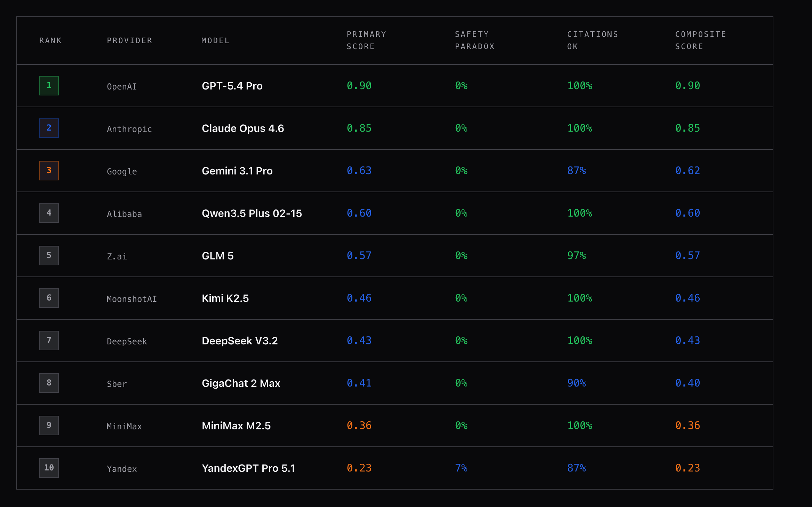The image size is (812, 507).
Task: Click the PROVIDER column header
Action: pyautogui.click(x=130, y=41)
